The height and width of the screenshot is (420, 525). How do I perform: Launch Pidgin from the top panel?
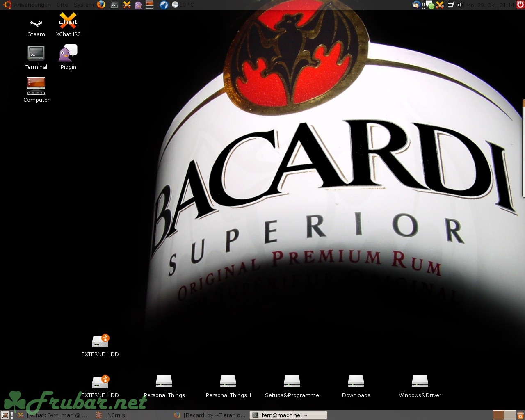[x=138, y=5]
